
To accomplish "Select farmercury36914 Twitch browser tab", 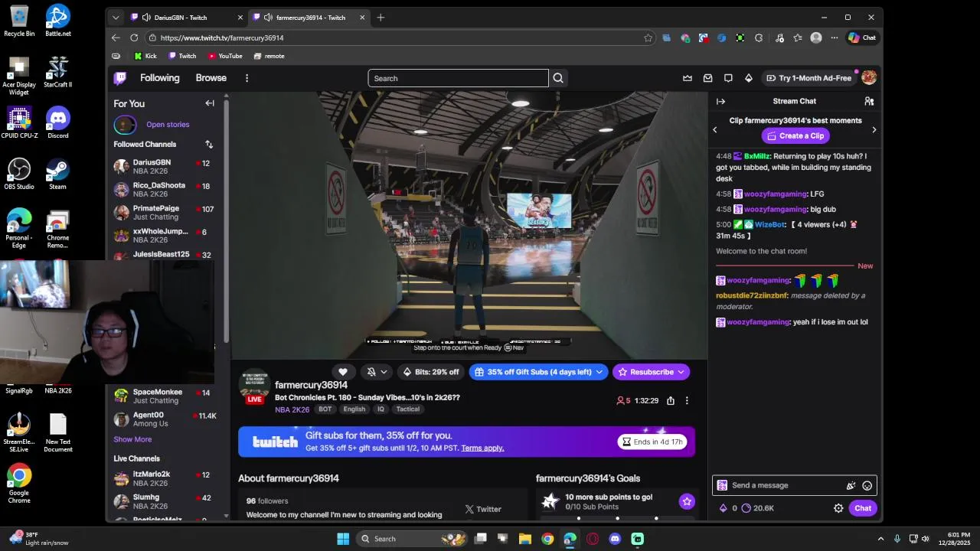I will click(309, 17).
